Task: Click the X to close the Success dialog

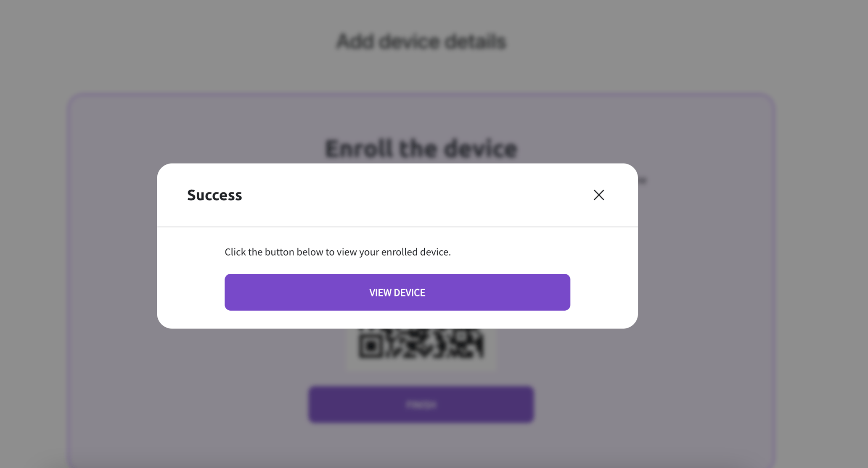Action: (x=598, y=195)
